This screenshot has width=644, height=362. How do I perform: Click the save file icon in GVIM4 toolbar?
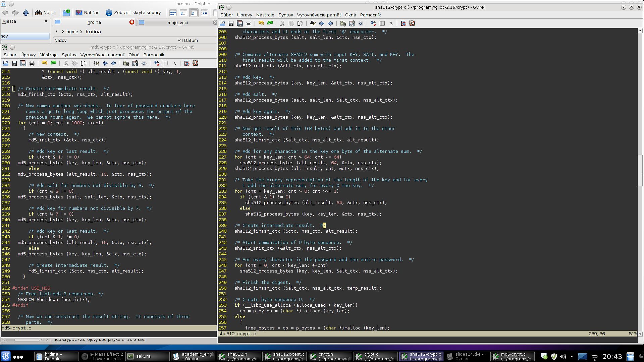tap(231, 23)
